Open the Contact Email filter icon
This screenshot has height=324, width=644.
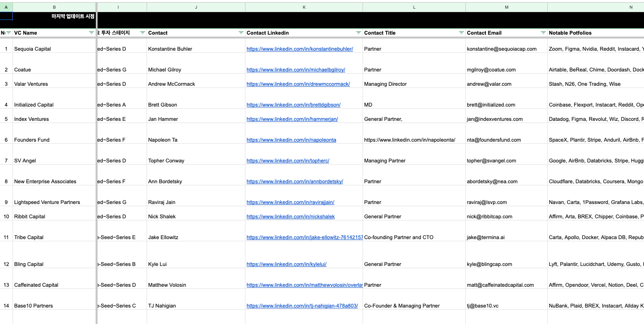pyautogui.click(x=543, y=33)
